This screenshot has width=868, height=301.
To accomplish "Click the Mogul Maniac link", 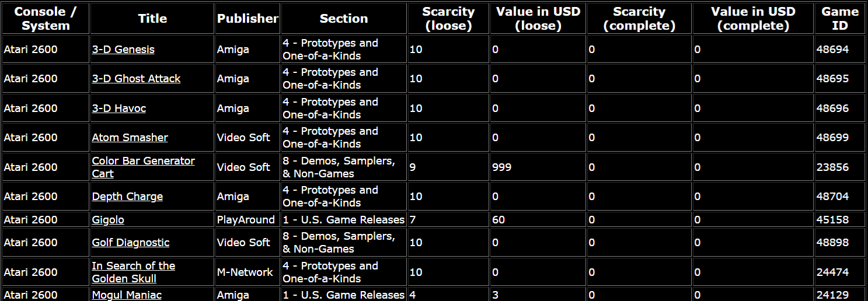I will [x=127, y=295].
